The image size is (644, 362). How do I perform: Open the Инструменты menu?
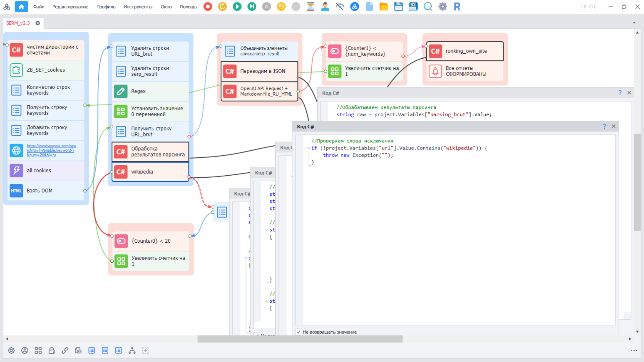(138, 7)
